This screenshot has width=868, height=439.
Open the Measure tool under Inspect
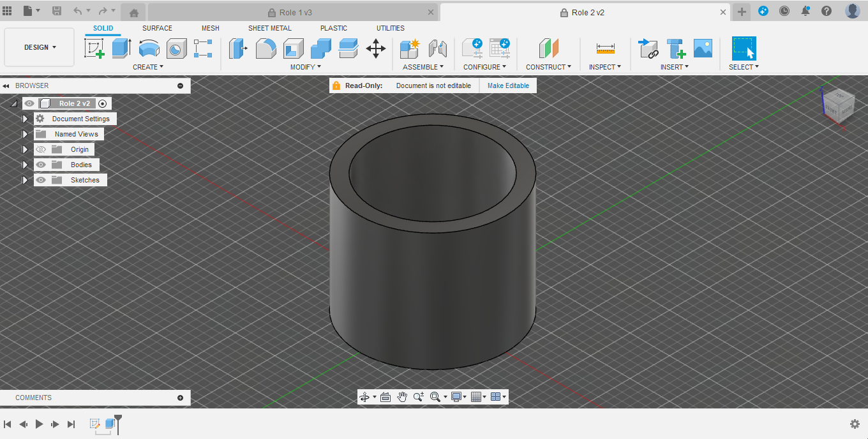(604, 48)
